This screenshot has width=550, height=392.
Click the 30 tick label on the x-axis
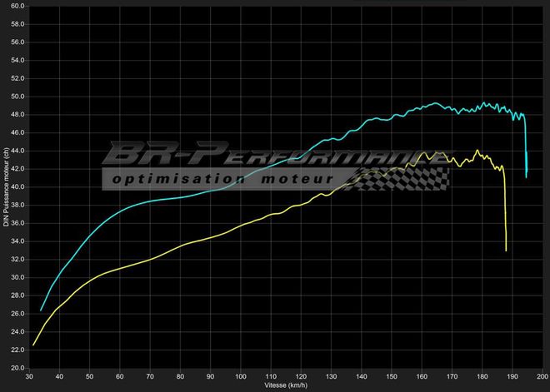click(29, 377)
